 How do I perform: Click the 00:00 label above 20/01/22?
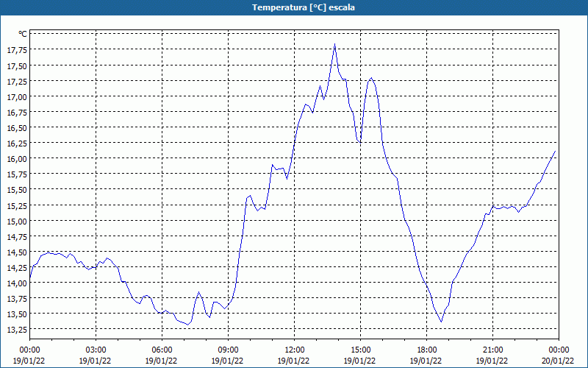(x=559, y=350)
